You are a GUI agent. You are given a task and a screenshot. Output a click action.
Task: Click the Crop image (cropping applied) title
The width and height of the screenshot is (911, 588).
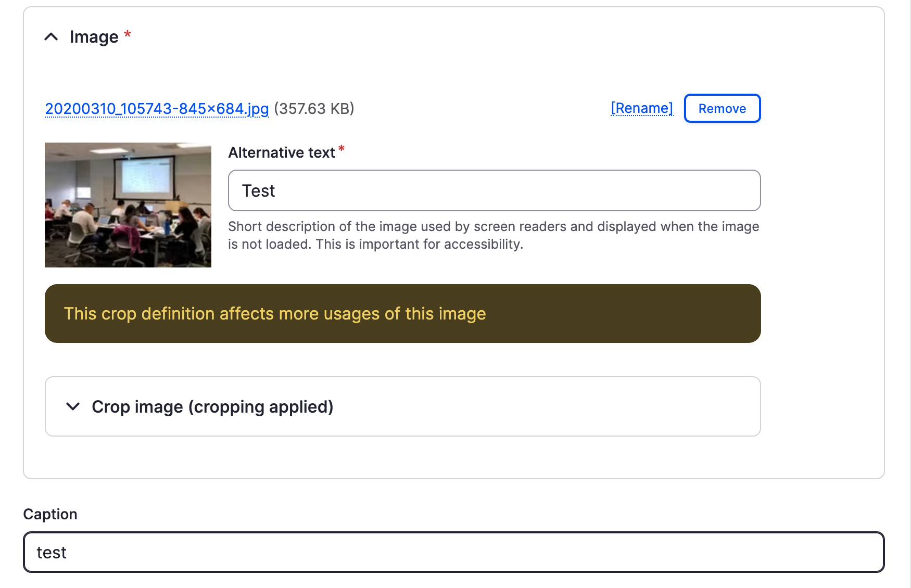(212, 406)
